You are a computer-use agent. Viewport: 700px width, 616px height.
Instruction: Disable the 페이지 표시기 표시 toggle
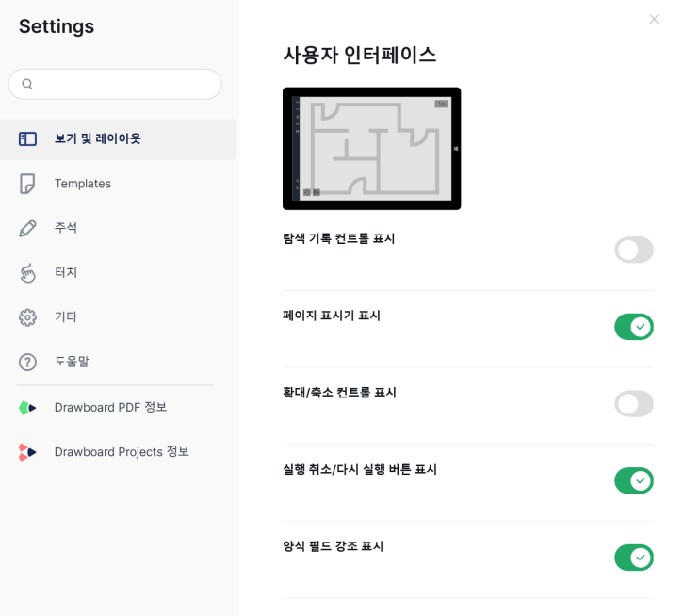[633, 327]
